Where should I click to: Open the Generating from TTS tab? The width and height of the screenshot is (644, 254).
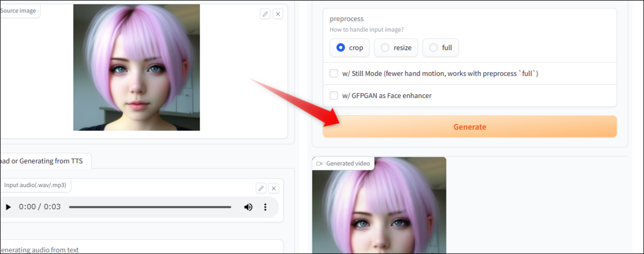[45, 160]
